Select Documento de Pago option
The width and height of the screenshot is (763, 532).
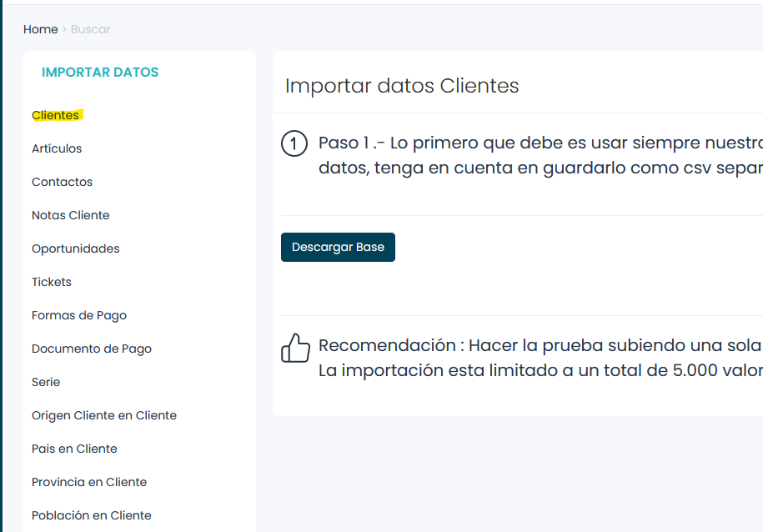coord(92,349)
